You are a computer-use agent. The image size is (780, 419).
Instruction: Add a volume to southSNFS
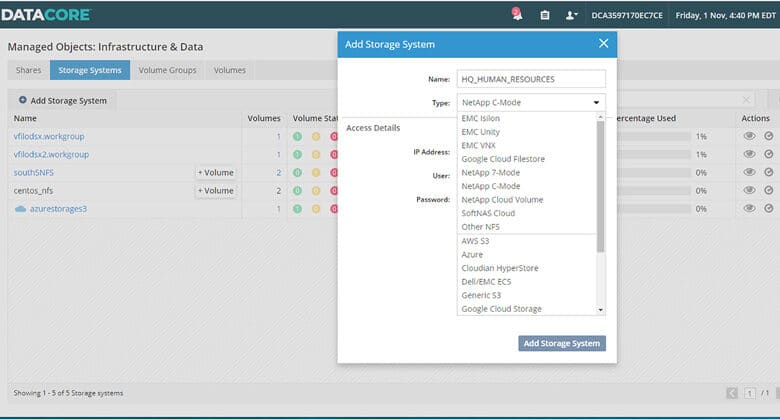[215, 173]
